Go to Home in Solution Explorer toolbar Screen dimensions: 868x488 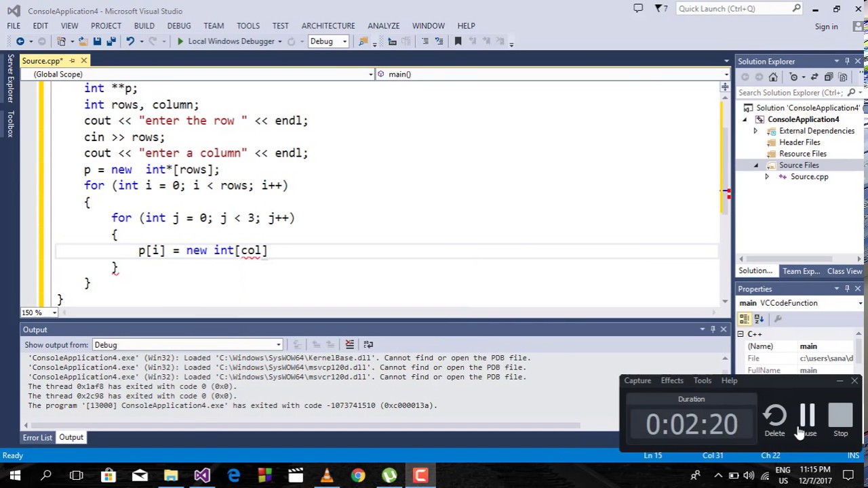[772, 77]
